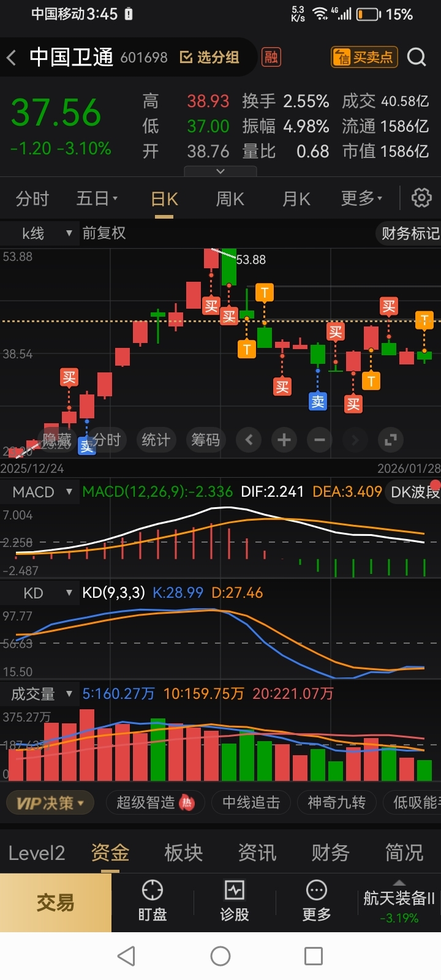Switch to the Level2 tab
The width and height of the screenshot is (441, 980).
coord(37,853)
